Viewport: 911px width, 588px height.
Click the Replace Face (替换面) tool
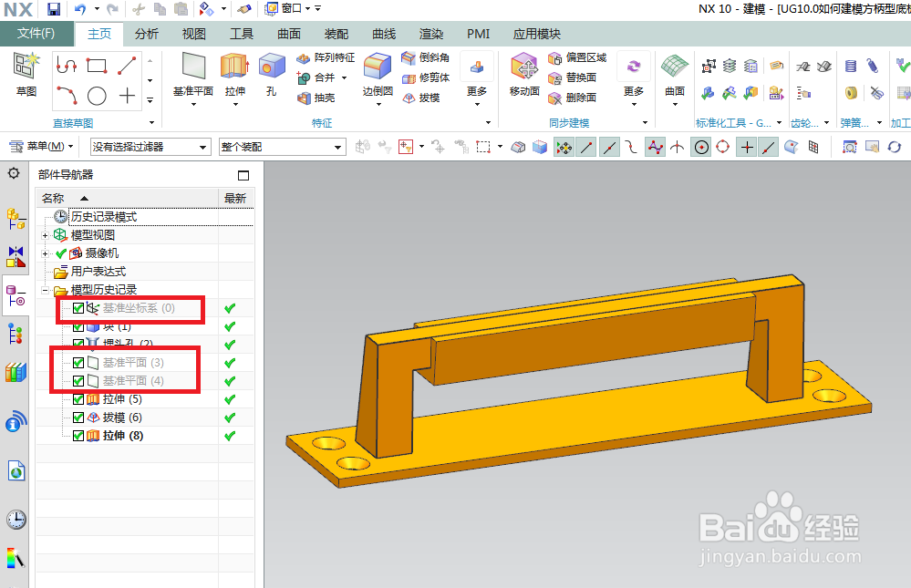573,77
